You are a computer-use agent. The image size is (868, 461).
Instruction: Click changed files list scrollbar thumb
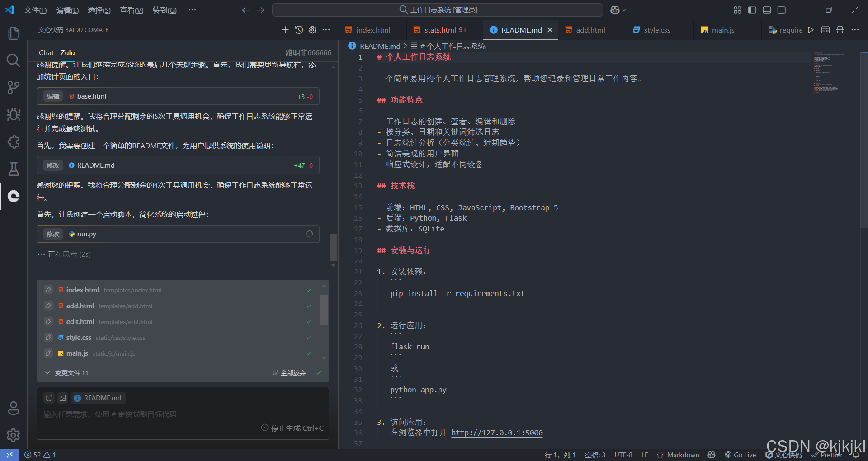coord(324,310)
